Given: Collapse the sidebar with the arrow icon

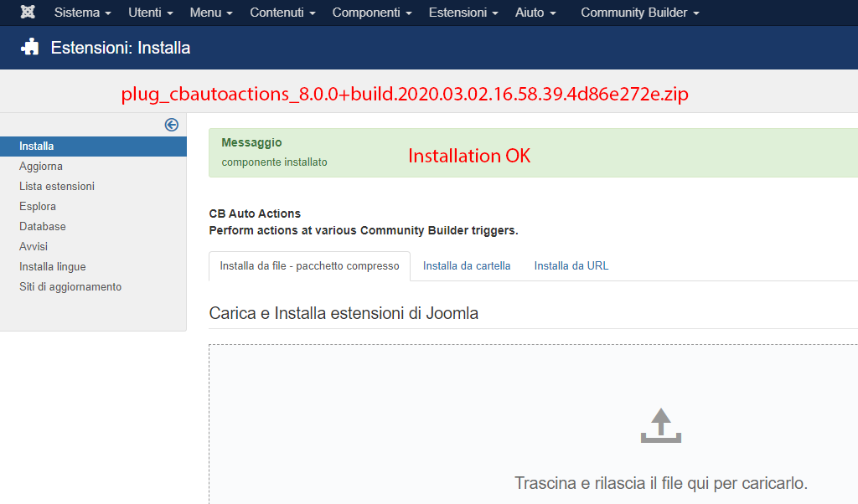Looking at the screenshot, I should pos(171,125).
